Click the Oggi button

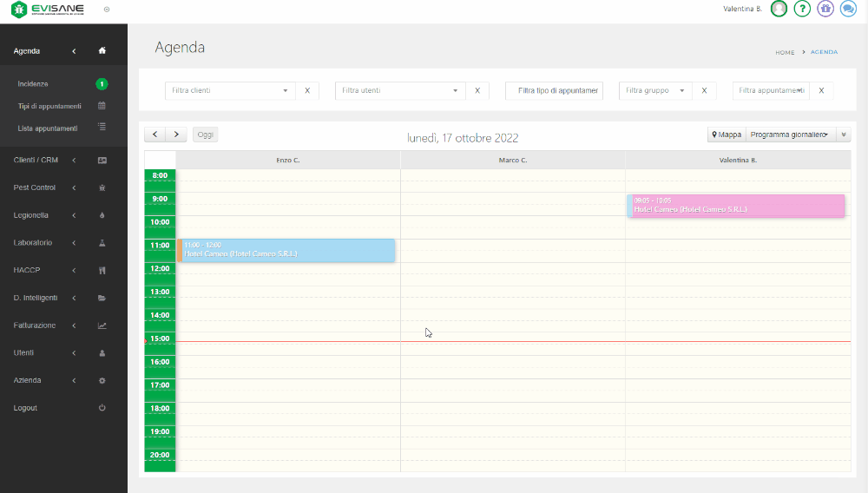click(205, 135)
